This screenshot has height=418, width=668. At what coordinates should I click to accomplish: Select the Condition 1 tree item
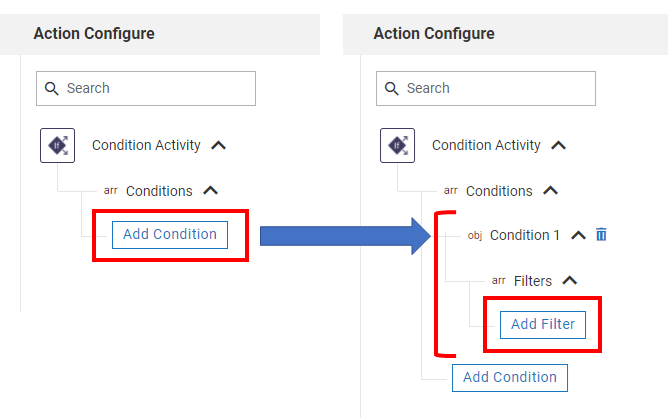pyautogui.click(x=525, y=236)
